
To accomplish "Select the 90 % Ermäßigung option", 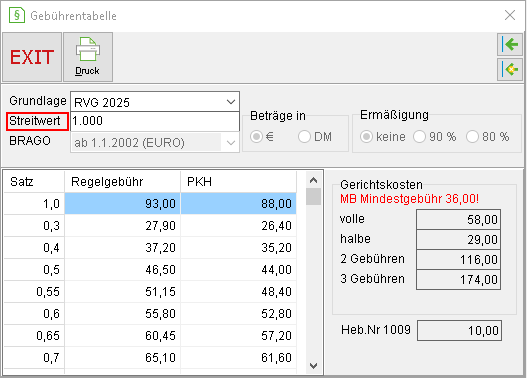I will click(419, 137).
